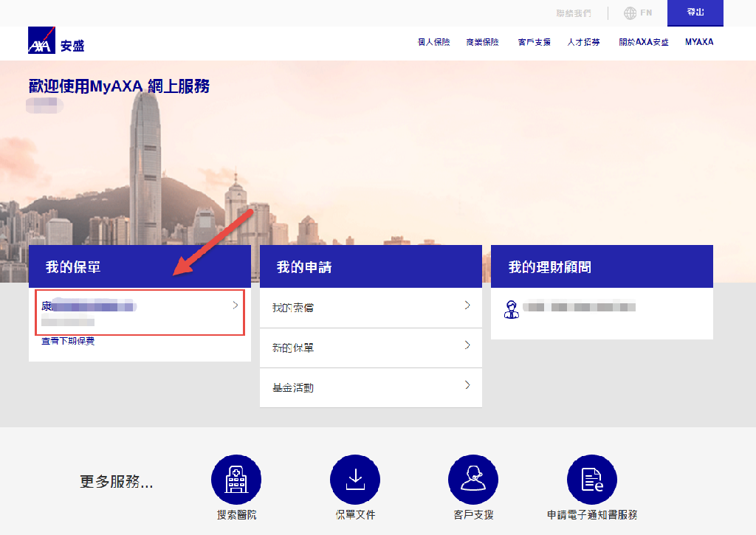Expand the 基金活動 row chevron
Viewport: 756px width, 535px height.
[x=467, y=384]
